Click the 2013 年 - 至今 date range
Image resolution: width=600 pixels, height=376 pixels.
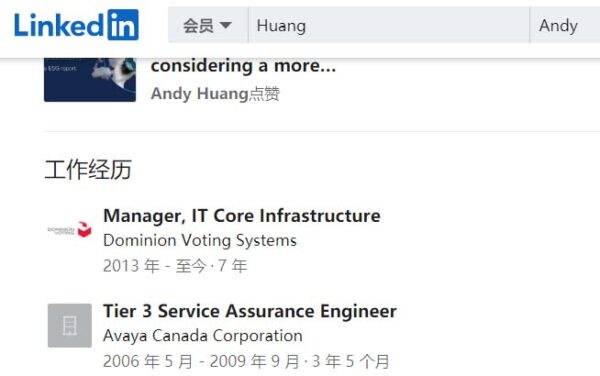[155, 266]
